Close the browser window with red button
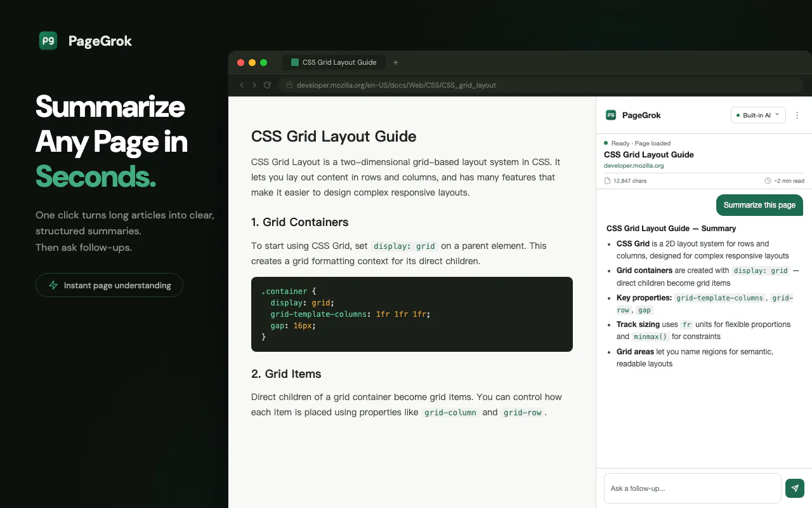This screenshot has width=812, height=508. pyautogui.click(x=240, y=62)
